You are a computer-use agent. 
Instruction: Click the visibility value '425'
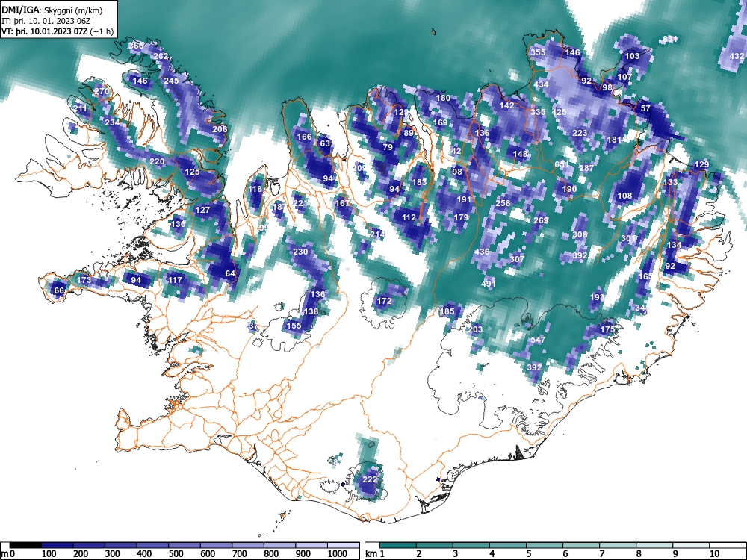click(559, 113)
